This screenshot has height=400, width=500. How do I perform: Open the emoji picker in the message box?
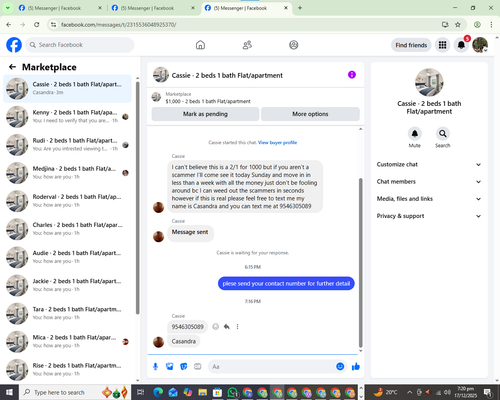pos(340,367)
